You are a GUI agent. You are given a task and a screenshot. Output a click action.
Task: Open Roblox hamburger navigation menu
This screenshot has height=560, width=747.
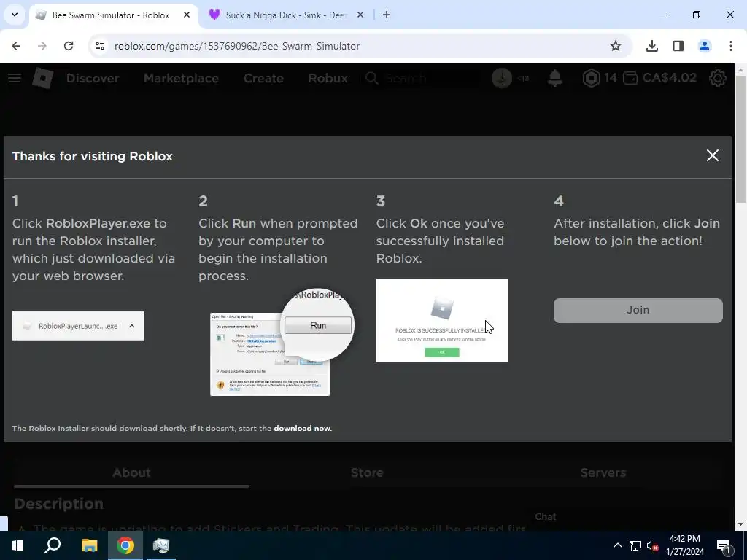[x=15, y=78]
